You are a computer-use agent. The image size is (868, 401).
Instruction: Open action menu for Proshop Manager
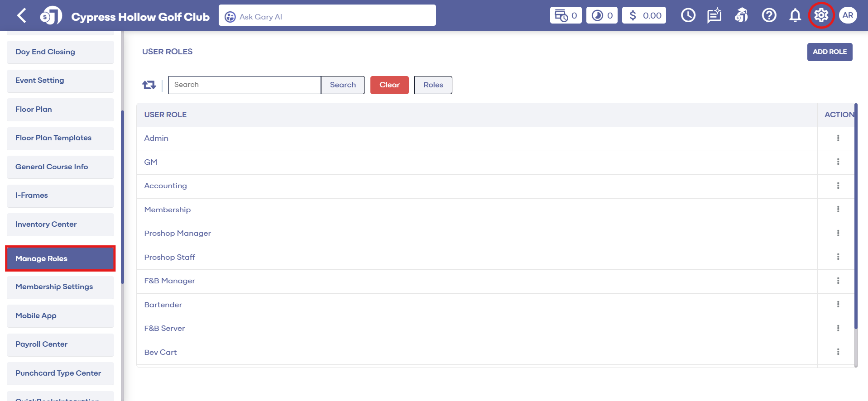coord(838,234)
